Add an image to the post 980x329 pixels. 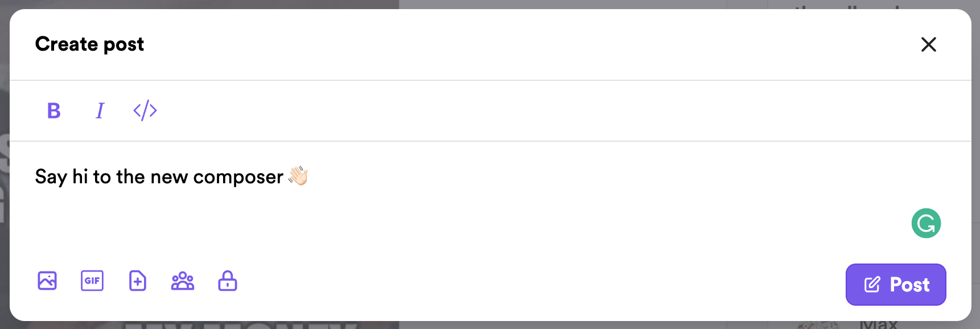click(x=47, y=281)
